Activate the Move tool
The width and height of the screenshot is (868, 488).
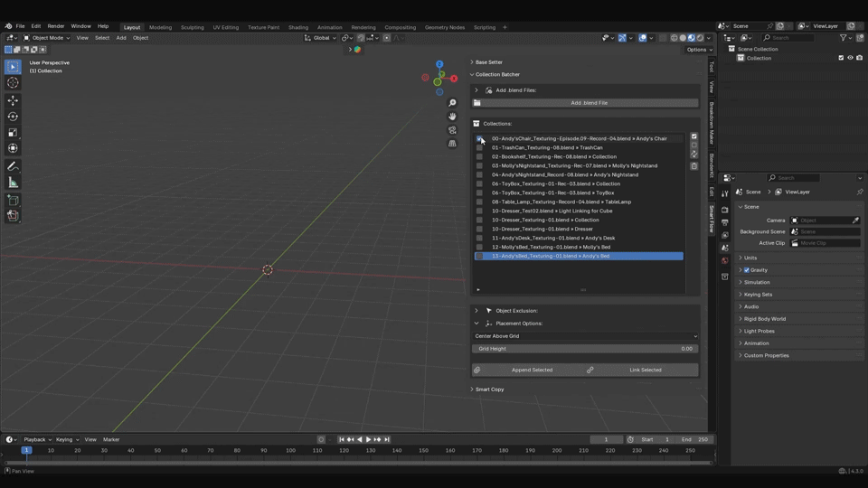(x=13, y=100)
